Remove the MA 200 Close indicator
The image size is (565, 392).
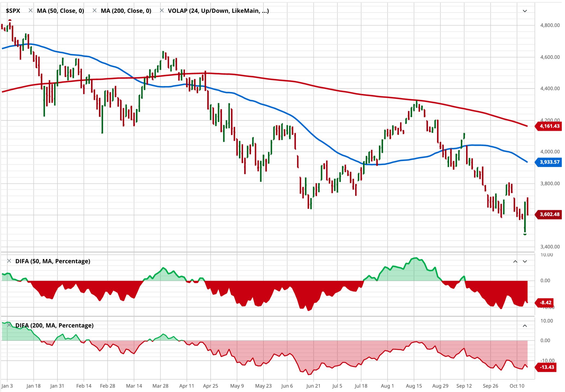[x=94, y=11]
